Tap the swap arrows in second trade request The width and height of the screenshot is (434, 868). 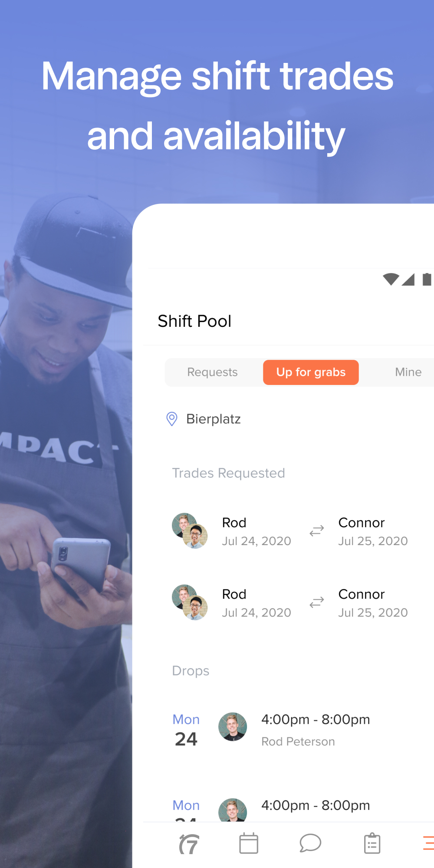[x=317, y=602]
